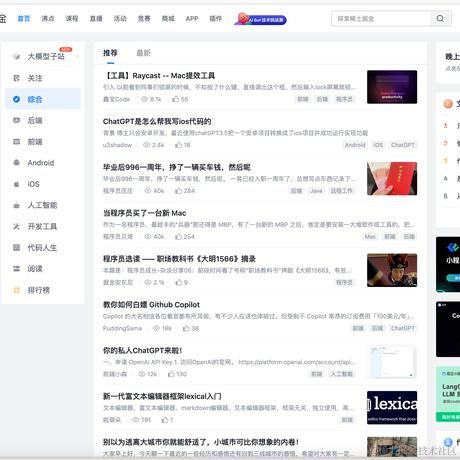460x460 pixels.
Task: Click thumbs-up icon on 你的私人ChatGPT来啦 article
Action: pyautogui.click(x=171, y=374)
